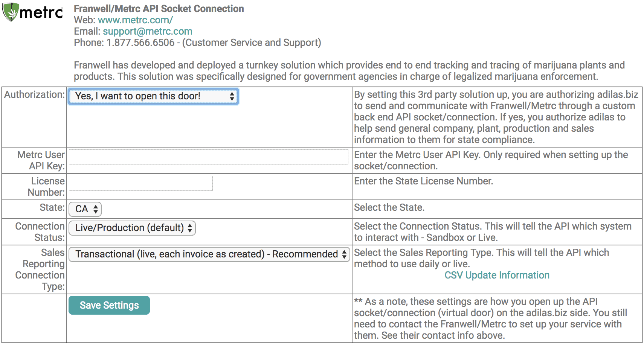Viewport: 644px width, 344px height.
Task: Click arrows on Transactional selector
Action: click(344, 254)
